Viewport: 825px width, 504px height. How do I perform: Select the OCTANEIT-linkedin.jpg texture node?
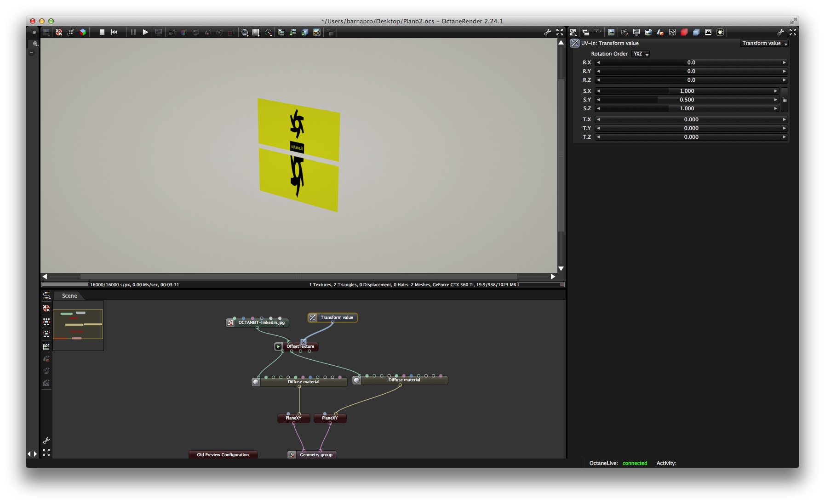click(x=258, y=323)
